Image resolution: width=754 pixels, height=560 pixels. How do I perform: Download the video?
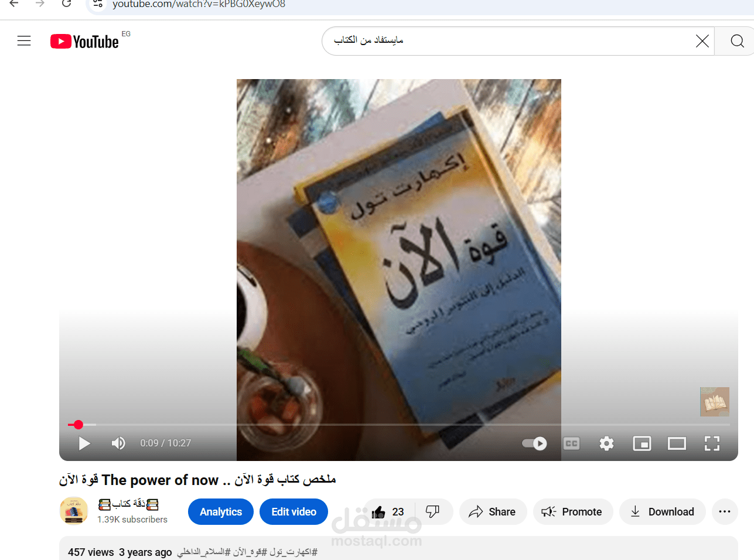coord(662,512)
